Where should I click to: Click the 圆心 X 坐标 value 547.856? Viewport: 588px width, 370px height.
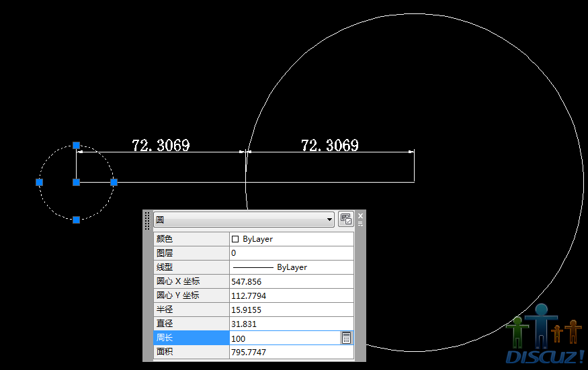coord(292,281)
